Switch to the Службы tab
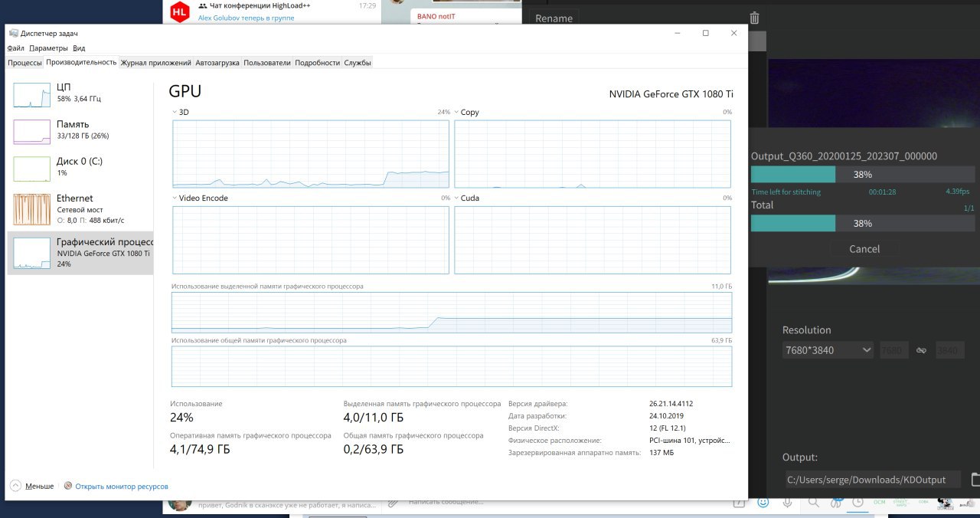980x518 pixels. click(x=358, y=63)
